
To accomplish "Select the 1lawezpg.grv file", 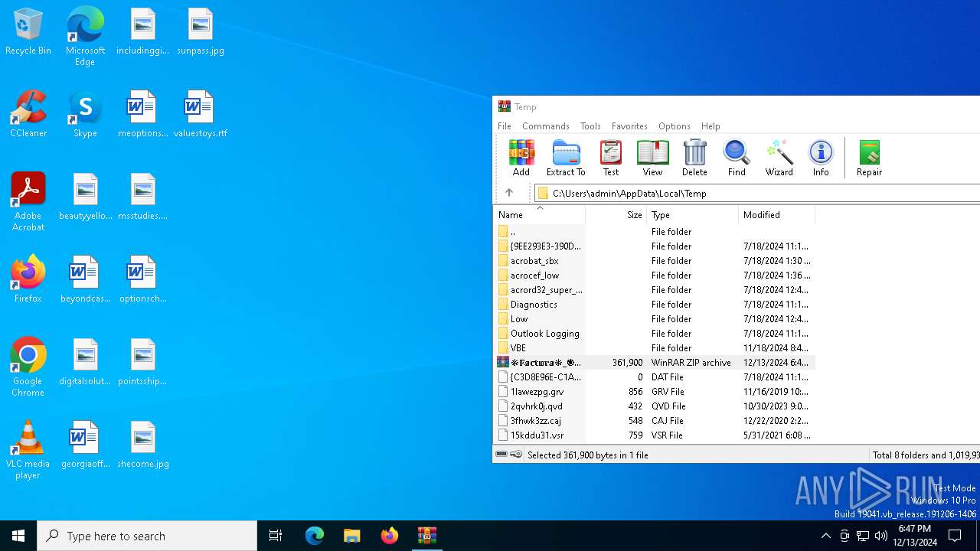I will coord(655,391).
